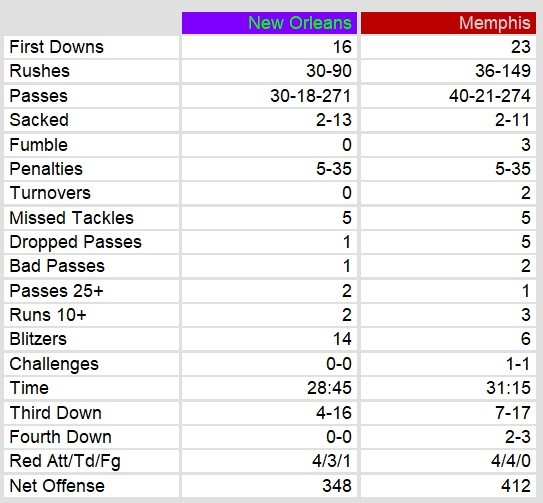Image resolution: width=543 pixels, height=503 pixels.
Task: Select the Penalties row label
Action: (x=46, y=169)
